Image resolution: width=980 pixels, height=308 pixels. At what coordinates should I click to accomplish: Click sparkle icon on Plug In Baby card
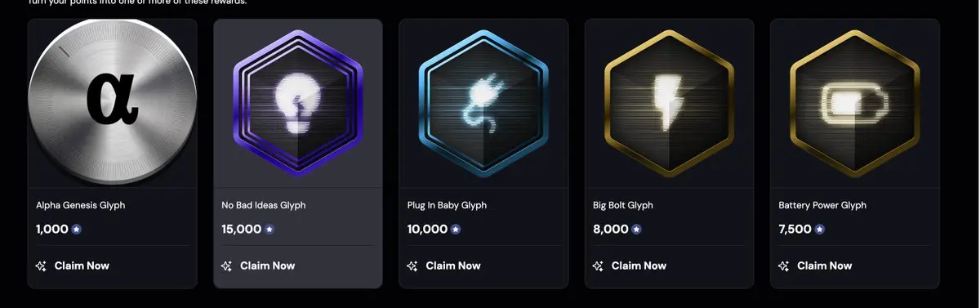click(412, 266)
